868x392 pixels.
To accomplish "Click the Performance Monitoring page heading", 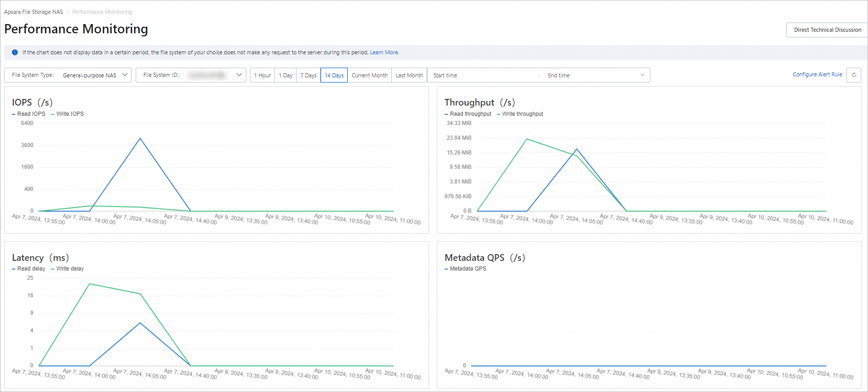I will pyautogui.click(x=76, y=29).
